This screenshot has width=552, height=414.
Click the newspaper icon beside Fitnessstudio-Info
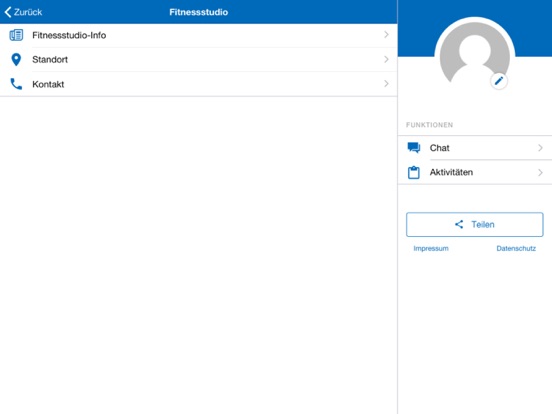(x=16, y=35)
